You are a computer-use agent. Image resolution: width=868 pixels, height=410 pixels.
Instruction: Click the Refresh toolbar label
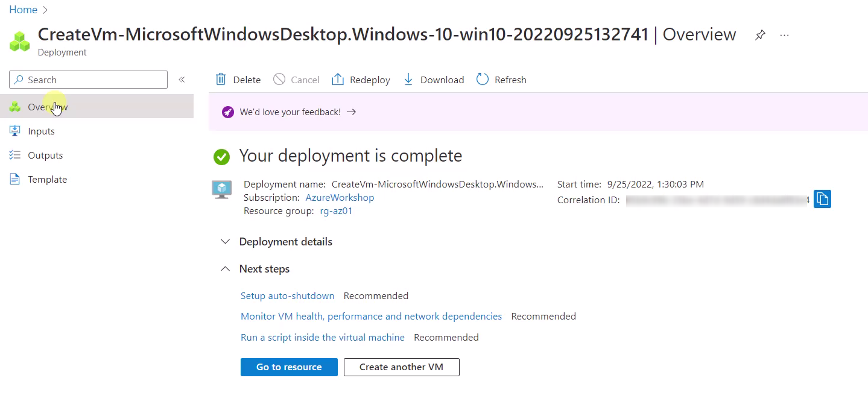click(x=510, y=80)
